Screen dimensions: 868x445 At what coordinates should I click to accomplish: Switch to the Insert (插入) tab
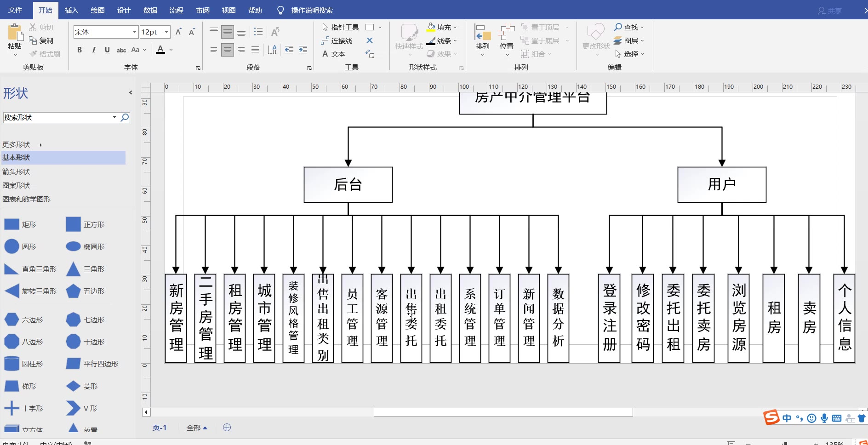pyautogui.click(x=71, y=10)
